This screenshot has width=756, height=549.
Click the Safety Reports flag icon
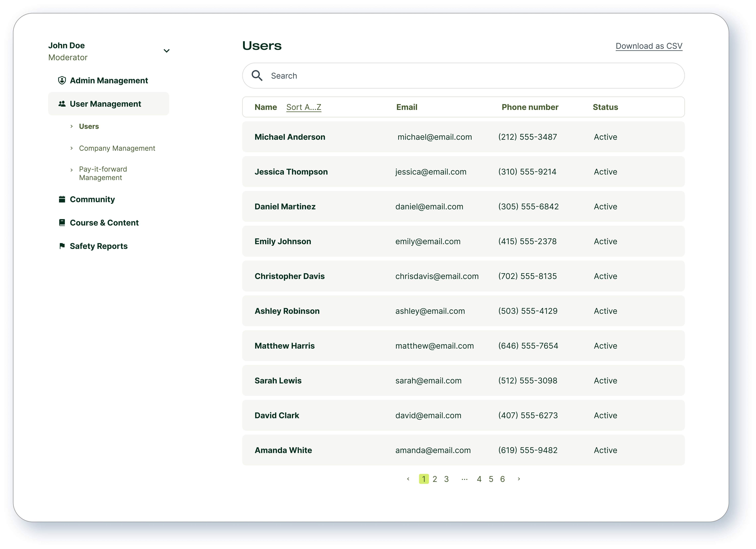click(x=62, y=246)
